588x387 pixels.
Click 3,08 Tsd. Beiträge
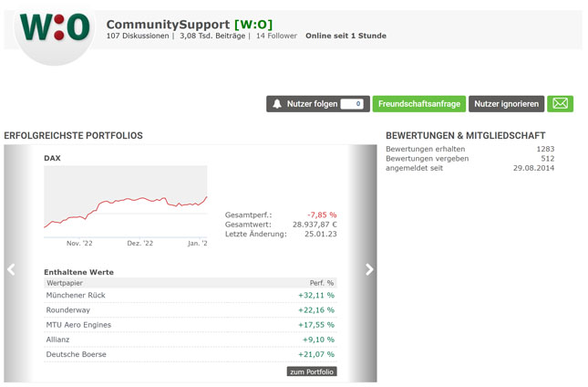click(x=212, y=36)
